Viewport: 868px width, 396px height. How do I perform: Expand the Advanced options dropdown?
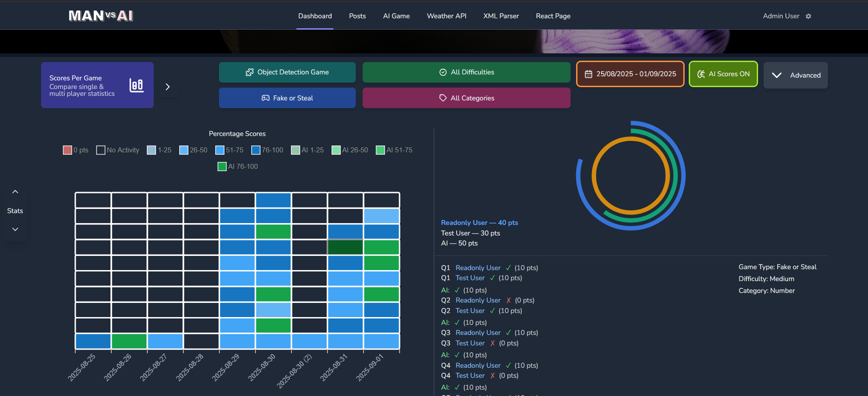[795, 75]
